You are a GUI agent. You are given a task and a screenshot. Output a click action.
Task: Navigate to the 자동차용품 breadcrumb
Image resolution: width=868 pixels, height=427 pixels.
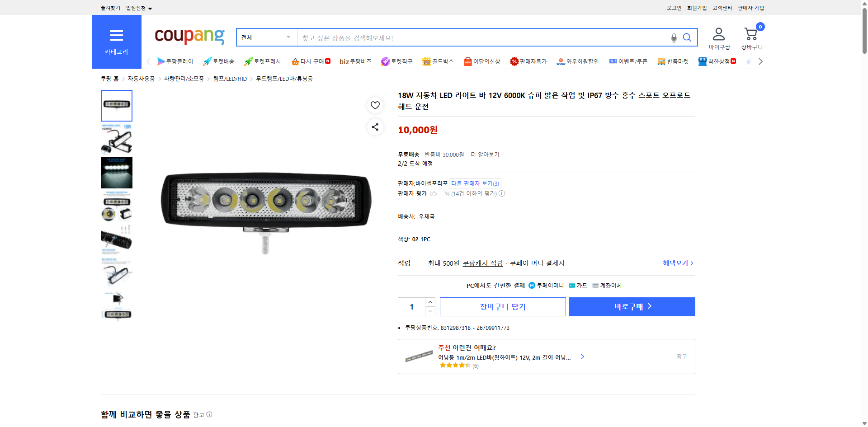141,78
